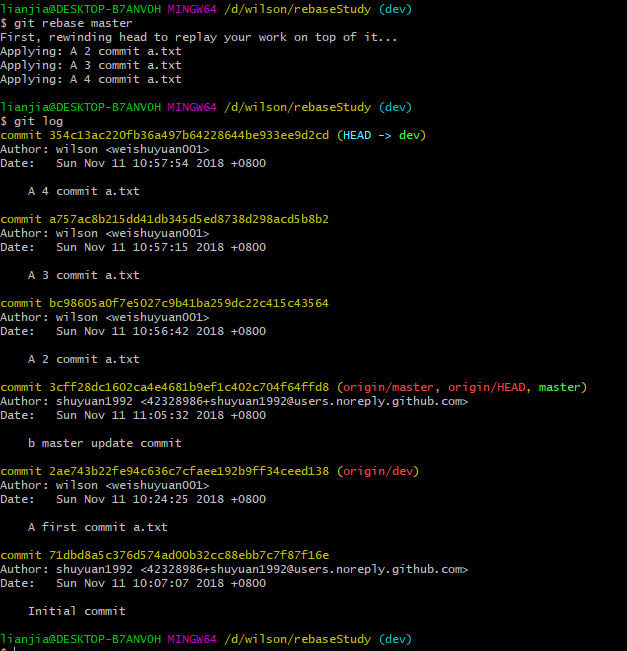Click 'Applying: A 2 commit a.txt' line
The image size is (627, 651).
tap(91, 51)
